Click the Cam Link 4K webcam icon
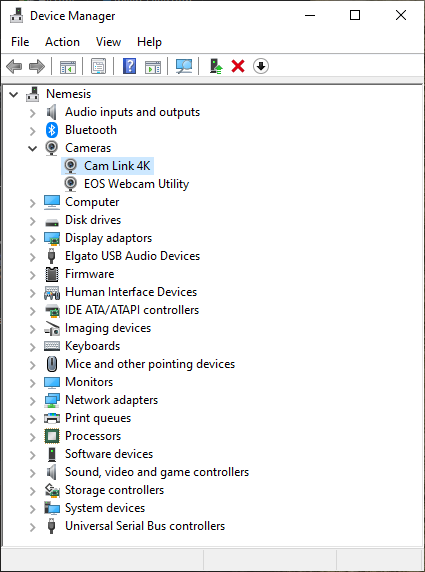425x572 pixels. pyautogui.click(x=70, y=166)
